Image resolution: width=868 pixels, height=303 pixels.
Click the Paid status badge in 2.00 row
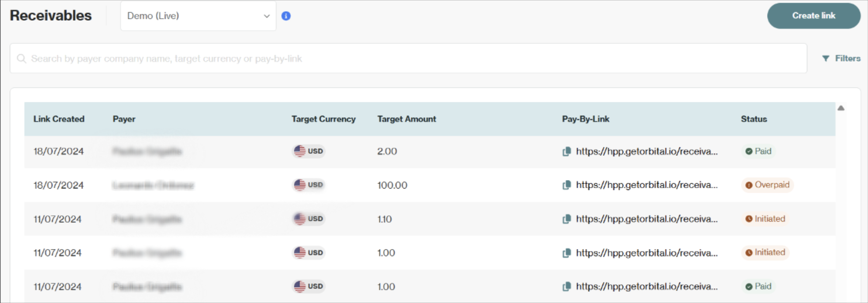click(758, 151)
